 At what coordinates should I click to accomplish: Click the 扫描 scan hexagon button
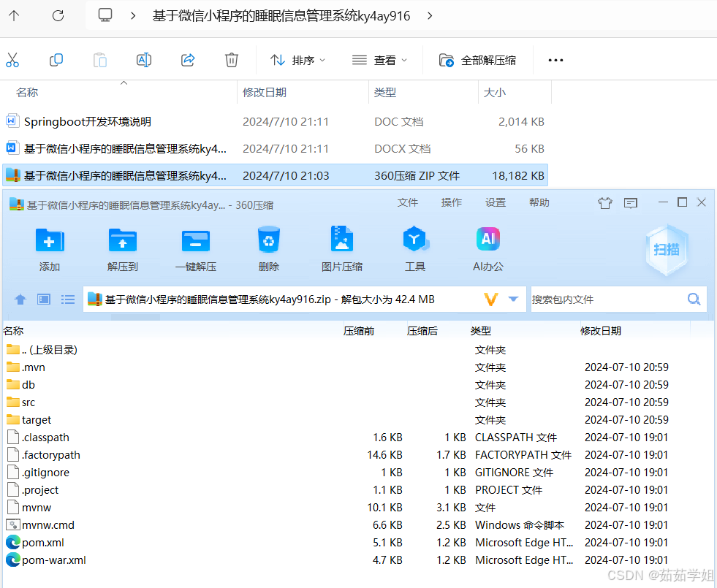point(667,250)
